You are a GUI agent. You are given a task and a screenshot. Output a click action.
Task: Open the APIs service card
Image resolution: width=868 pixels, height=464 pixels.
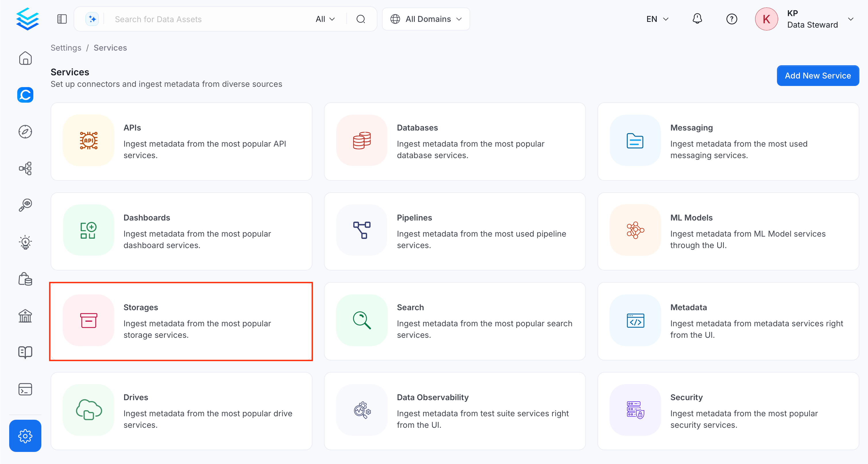(181, 141)
